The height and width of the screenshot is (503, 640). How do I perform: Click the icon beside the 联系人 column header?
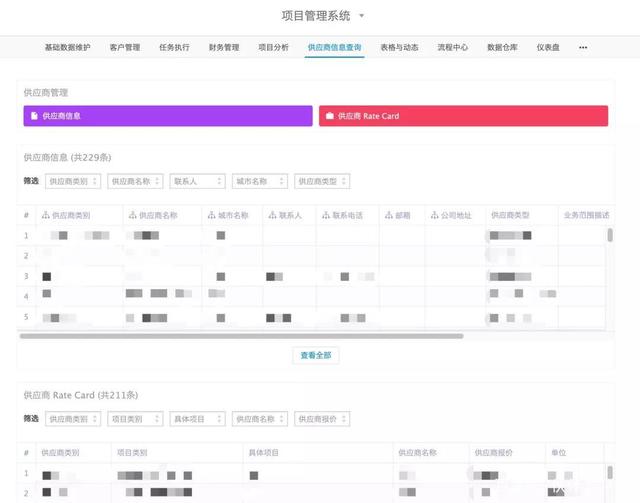pyautogui.click(x=271, y=215)
